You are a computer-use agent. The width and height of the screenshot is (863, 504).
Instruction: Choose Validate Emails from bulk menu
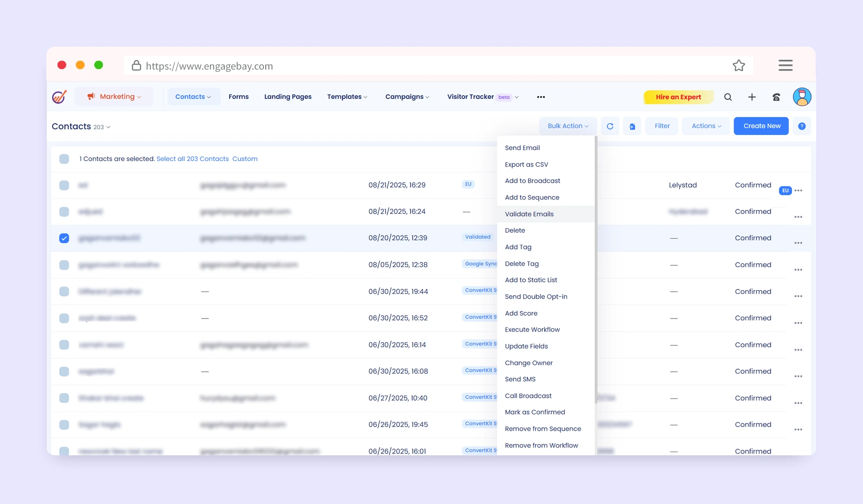(x=529, y=214)
